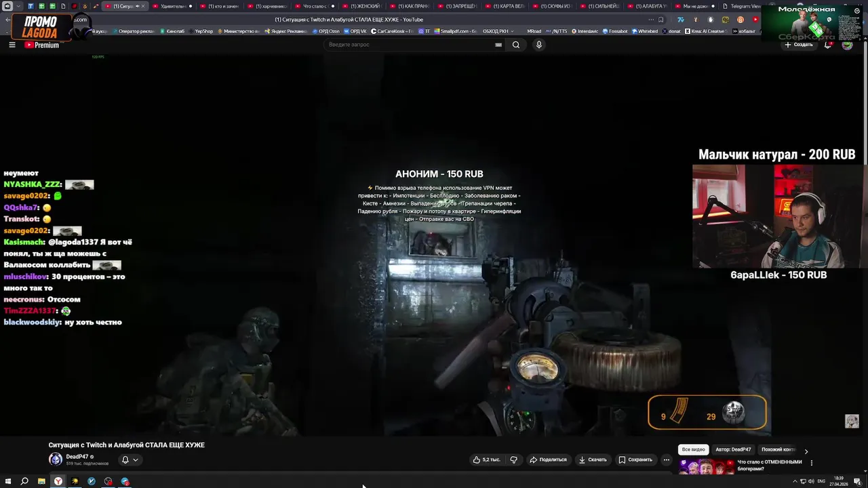Switch to 'Telegram: View' tab

[x=741, y=6]
